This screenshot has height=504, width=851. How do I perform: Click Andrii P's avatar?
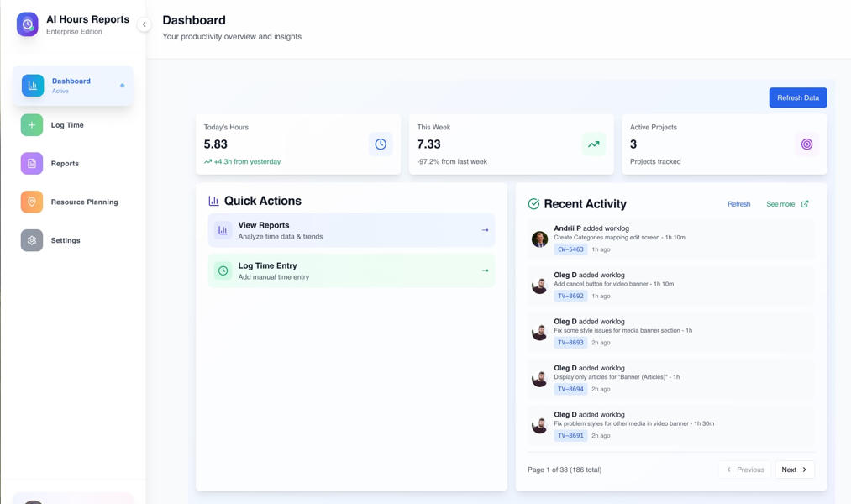tap(539, 239)
